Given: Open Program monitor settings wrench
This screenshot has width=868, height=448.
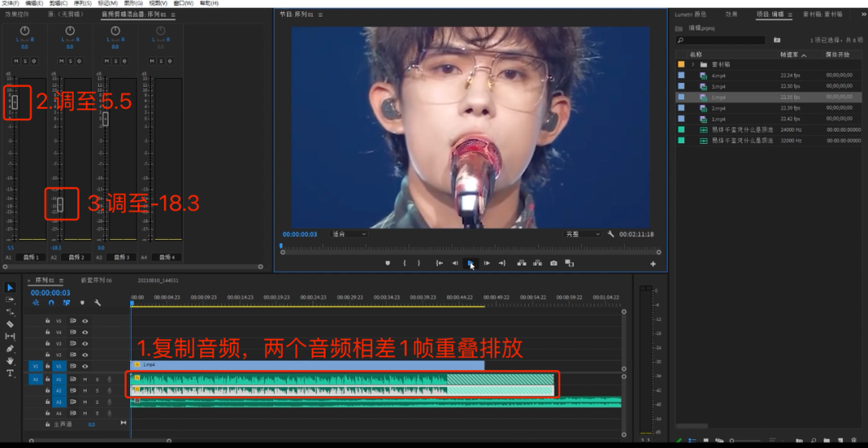Looking at the screenshot, I should (611, 234).
